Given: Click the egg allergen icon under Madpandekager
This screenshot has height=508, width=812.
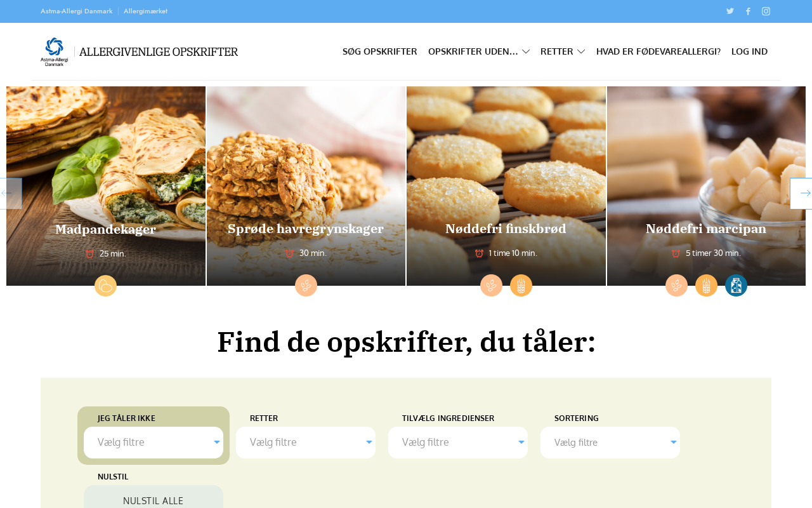Looking at the screenshot, I should pyautogui.click(x=106, y=286).
